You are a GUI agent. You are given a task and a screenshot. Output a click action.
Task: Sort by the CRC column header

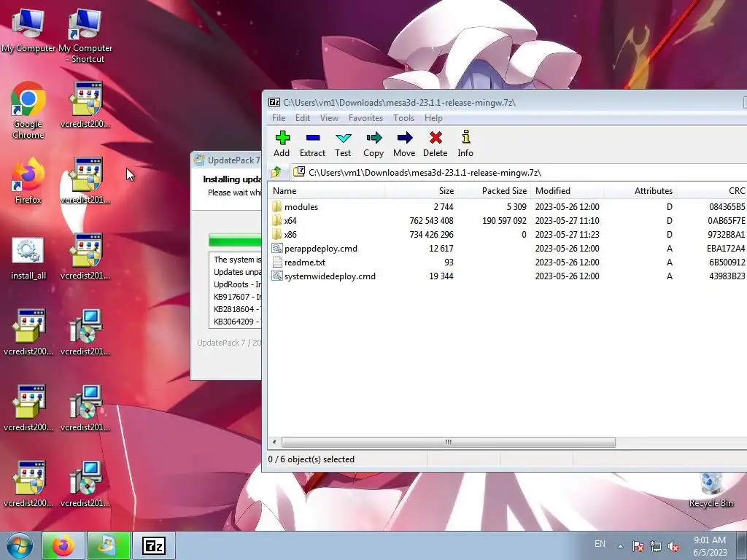pyautogui.click(x=712, y=191)
